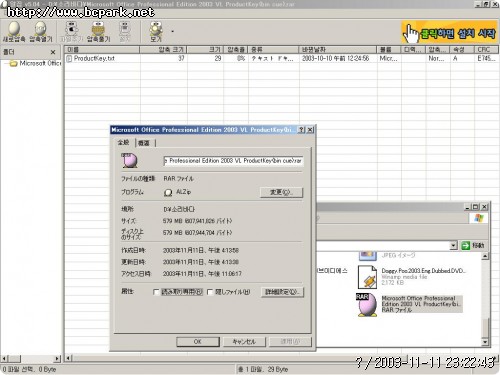Screen dimensions: 500x375
Task: Close the 폴더 folder pane
Action: [x=53, y=52]
